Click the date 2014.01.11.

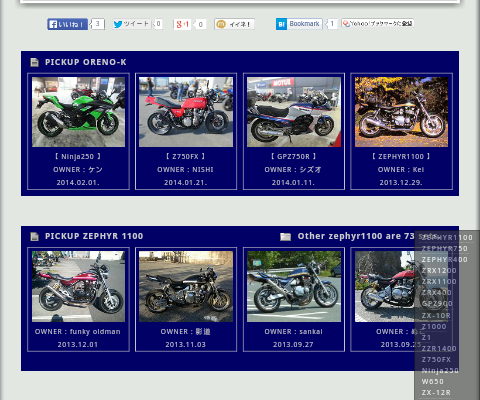click(293, 182)
